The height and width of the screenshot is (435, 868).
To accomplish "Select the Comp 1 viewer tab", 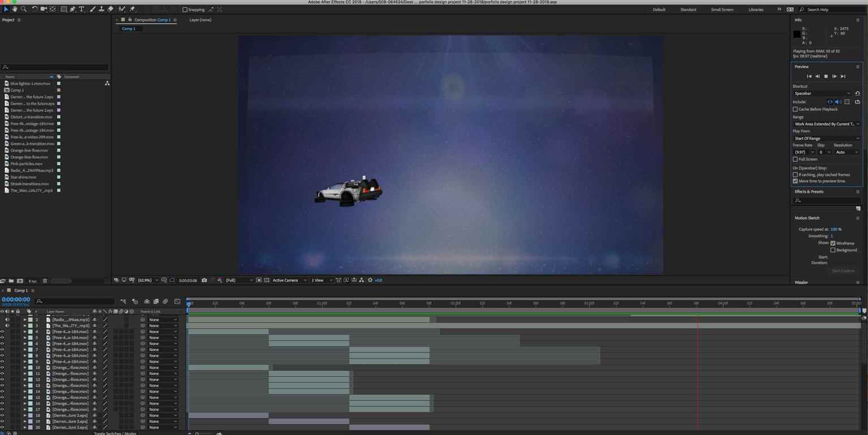I will (x=128, y=29).
